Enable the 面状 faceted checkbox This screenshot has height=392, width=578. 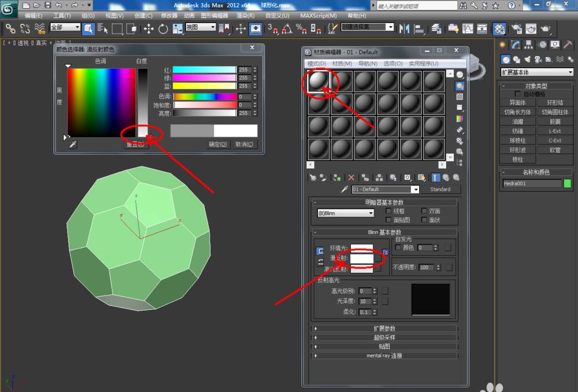pyautogui.click(x=424, y=220)
